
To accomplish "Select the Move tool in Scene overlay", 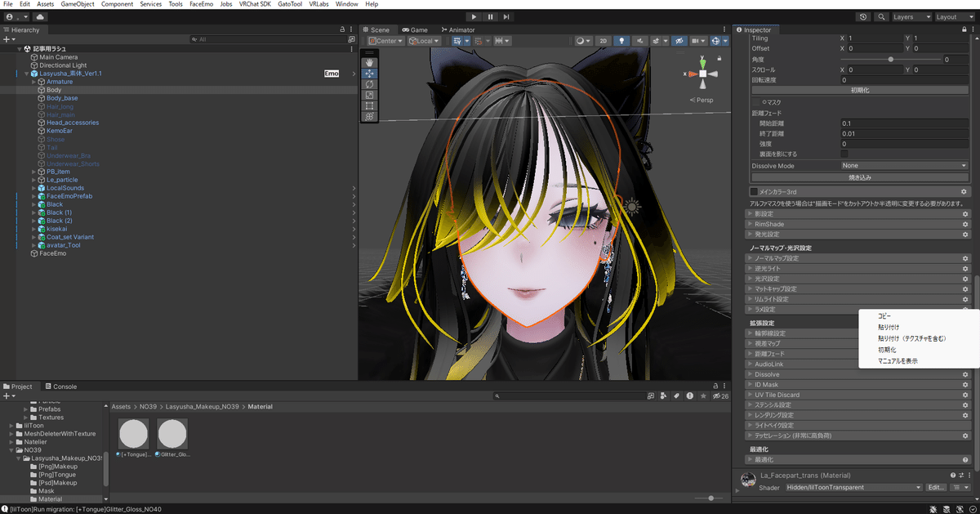I will point(370,73).
